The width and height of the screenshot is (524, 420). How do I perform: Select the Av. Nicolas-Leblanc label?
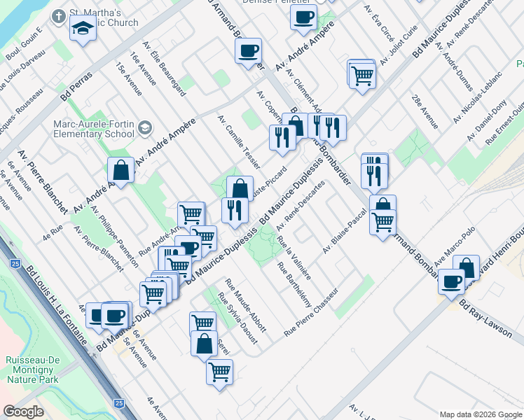[x=477, y=97]
